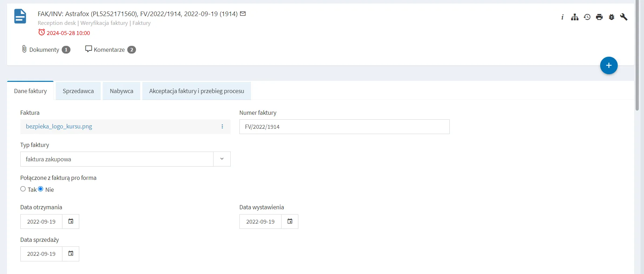Screen dimensions: 644x274
Task: Open calendar picker for Data wystawienia
Action: (x=290, y=221)
